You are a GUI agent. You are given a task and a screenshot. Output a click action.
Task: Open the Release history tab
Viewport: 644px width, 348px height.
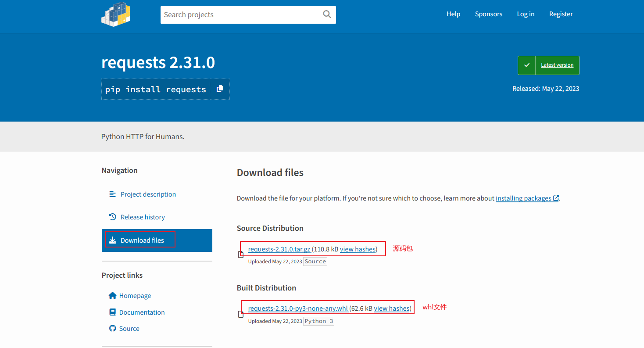(157, 217)
